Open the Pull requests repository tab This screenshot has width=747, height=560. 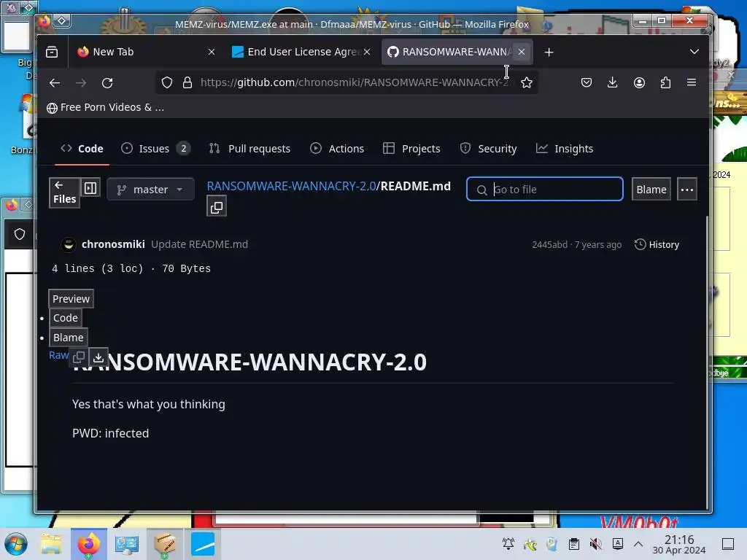250,149
